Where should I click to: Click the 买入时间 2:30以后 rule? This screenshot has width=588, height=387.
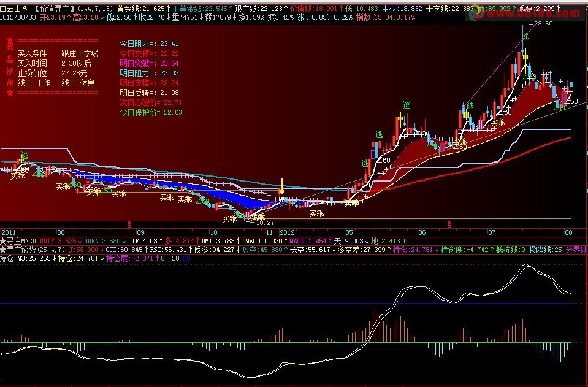pos(55,63)
